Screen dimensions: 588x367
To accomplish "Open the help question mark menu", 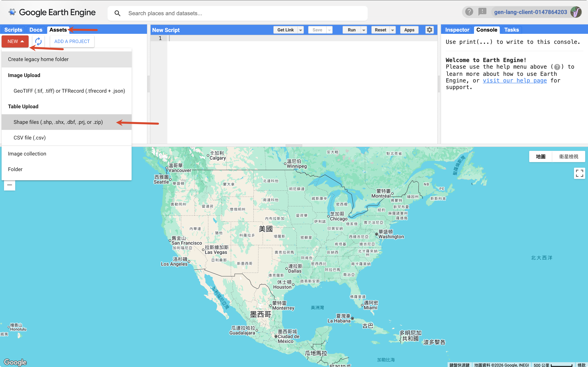I will coord(469,12).
